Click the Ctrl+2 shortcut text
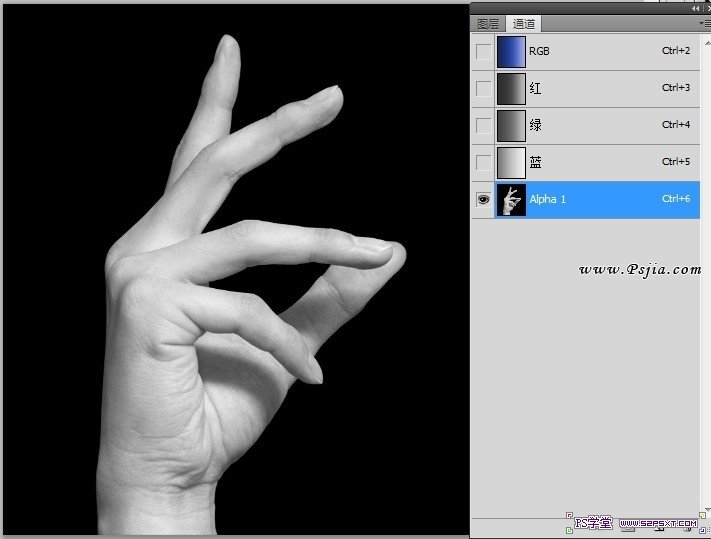The height and width of the screenshot is (539, 711). click(x=676, y=51)
